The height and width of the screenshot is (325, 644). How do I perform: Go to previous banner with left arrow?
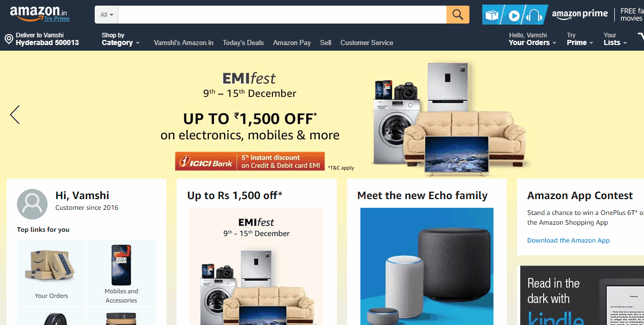[15, 115]
